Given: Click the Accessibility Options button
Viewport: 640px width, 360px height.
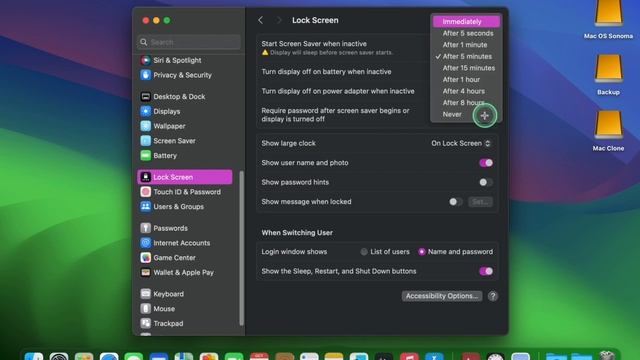Looking at the screenshot, I should click(x=442, y=296).
